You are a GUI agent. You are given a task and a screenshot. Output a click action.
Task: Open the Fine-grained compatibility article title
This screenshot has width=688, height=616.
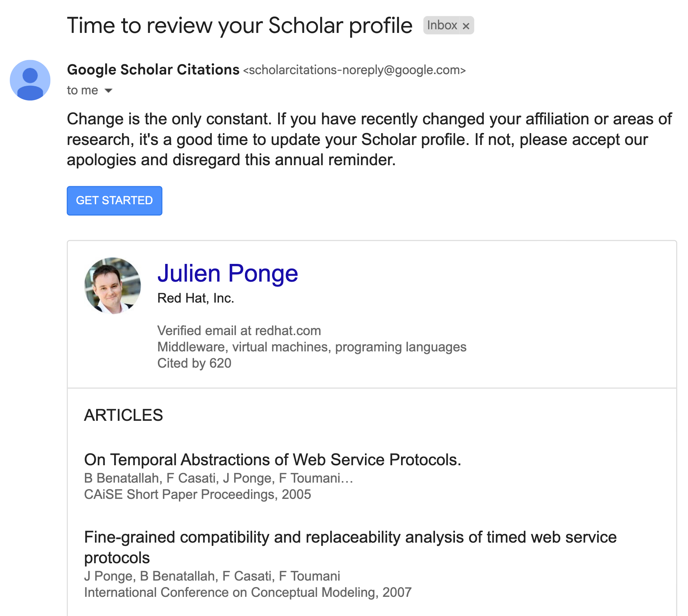tap(350, 538)
